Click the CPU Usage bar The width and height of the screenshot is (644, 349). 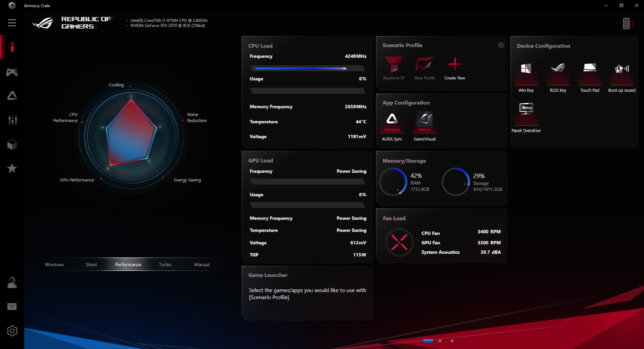(x=308, y=91)
